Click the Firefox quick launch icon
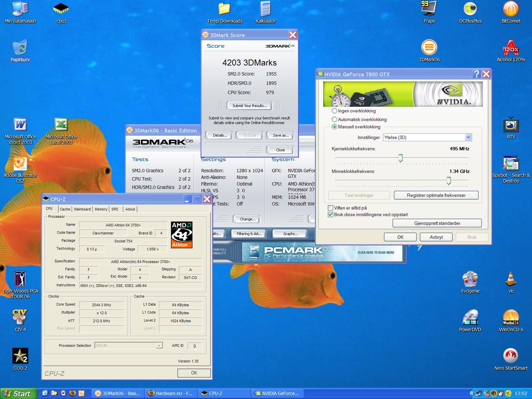532x399 pixels. pyautogui.click(x=72, y=393)
